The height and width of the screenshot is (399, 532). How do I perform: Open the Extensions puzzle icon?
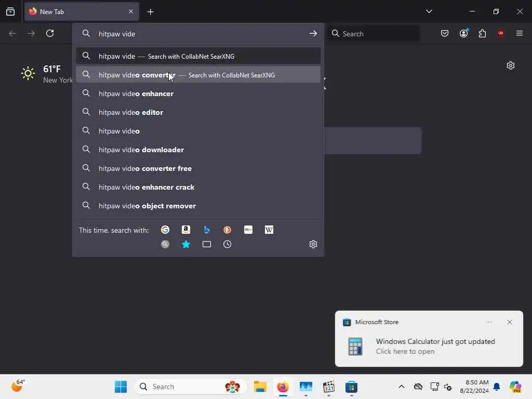pyautogui.click(x=483, y=33)
